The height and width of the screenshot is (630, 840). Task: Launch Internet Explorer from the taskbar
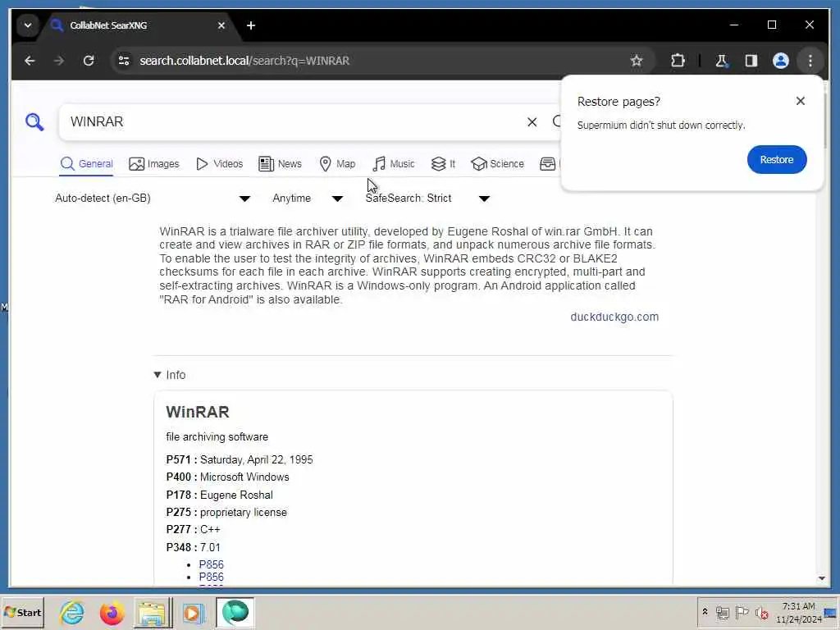72,612
